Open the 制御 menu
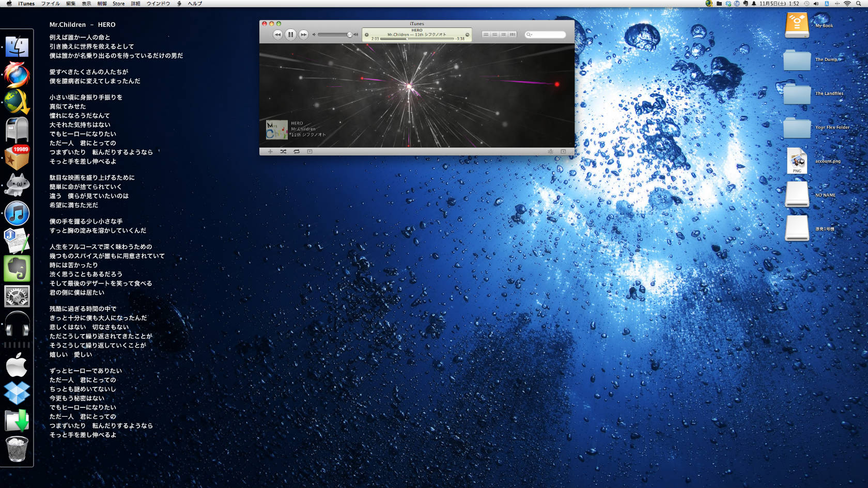 point(102,4)
